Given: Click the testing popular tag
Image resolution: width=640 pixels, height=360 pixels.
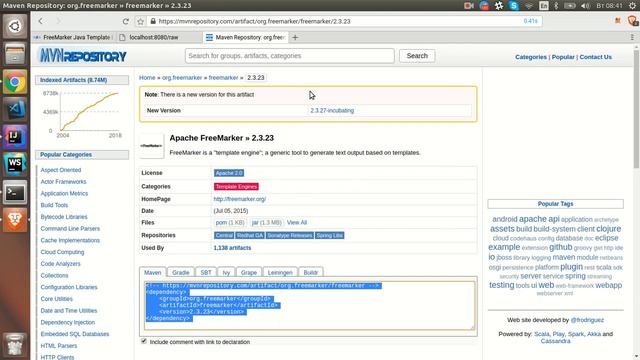Looking at the screenshot, I should (x=502, y=285).
